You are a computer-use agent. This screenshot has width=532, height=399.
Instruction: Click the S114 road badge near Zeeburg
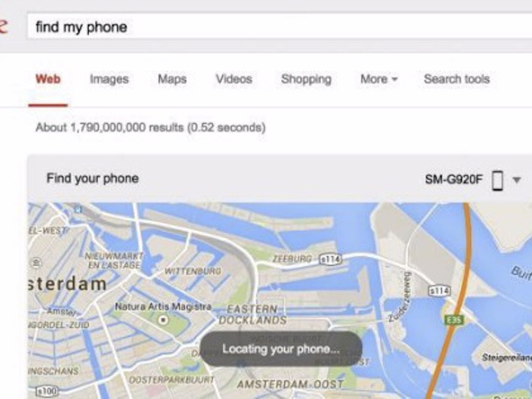[331, 259]
